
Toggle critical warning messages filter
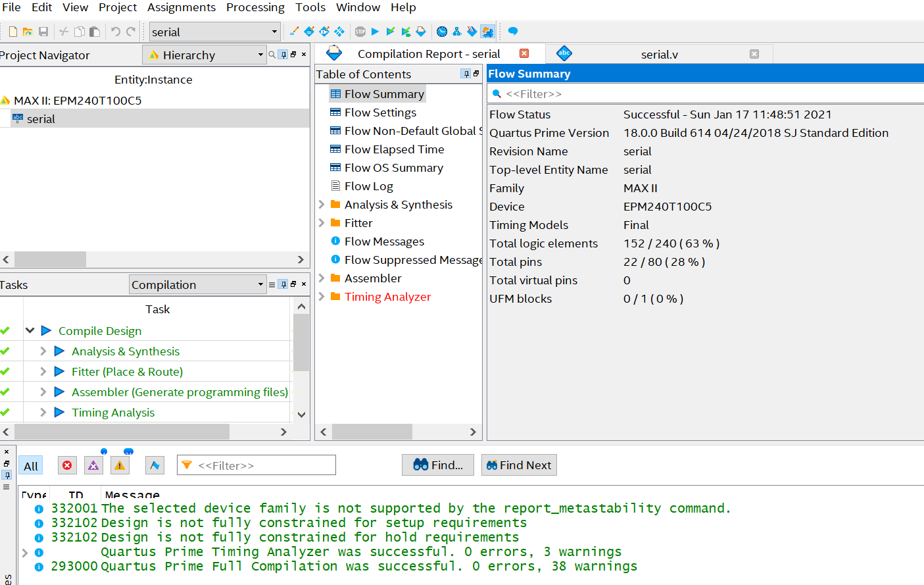(x=93, y=465)
